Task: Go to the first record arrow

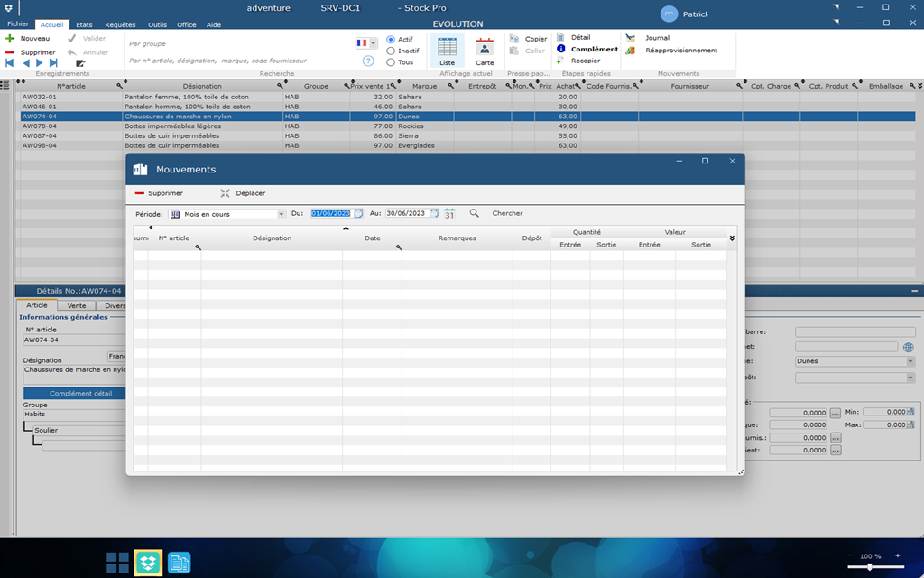Action: click(x=9, y=63)
